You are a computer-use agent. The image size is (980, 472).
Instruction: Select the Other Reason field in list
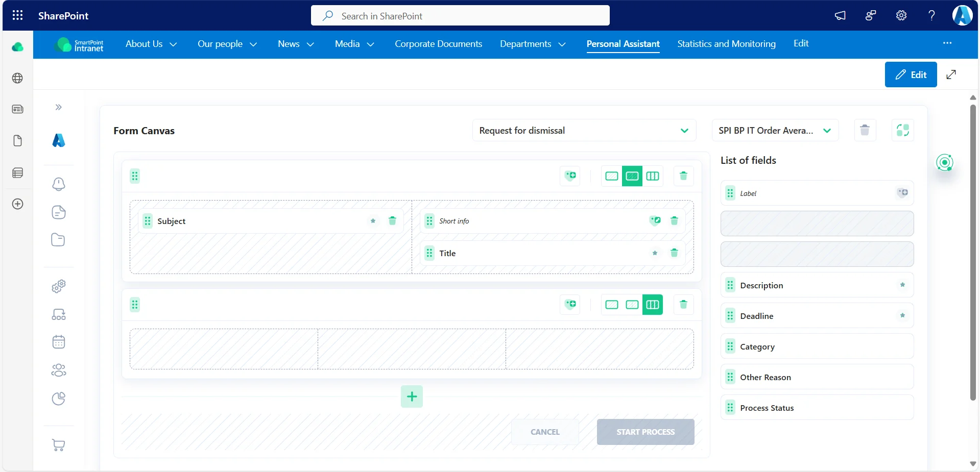coord(817,377)
